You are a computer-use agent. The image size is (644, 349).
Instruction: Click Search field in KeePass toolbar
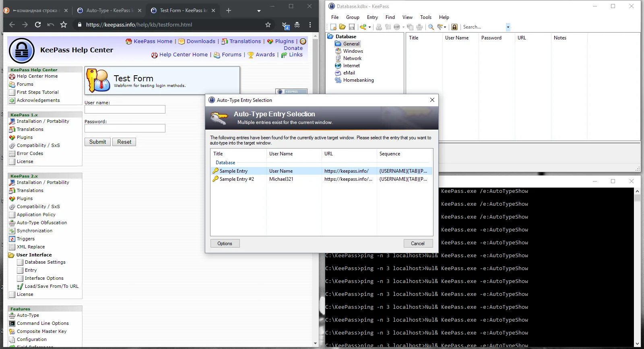483,27
